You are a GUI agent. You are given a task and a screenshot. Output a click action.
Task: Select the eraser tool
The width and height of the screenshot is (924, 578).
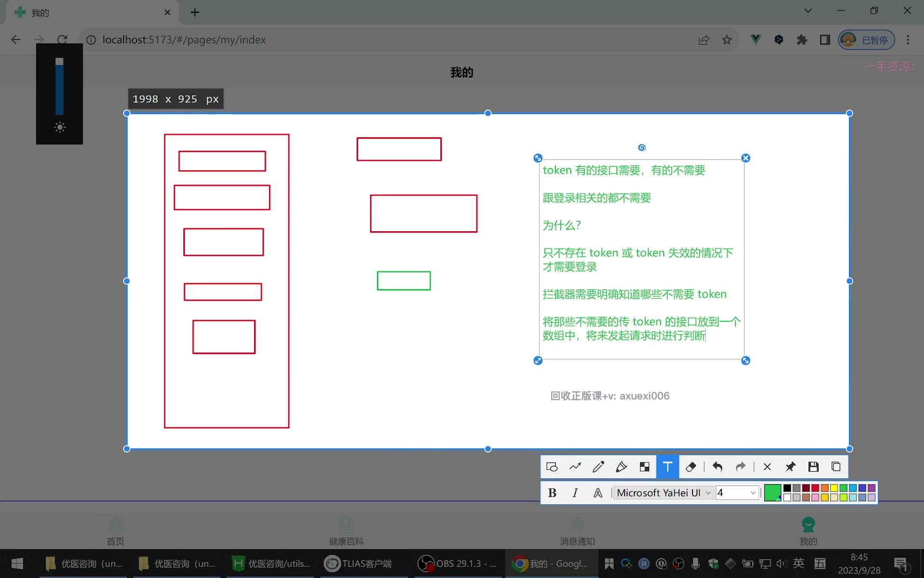691,467
